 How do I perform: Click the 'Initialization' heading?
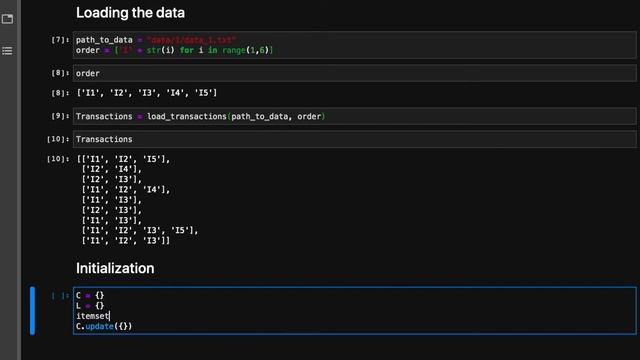click(115, 268)
